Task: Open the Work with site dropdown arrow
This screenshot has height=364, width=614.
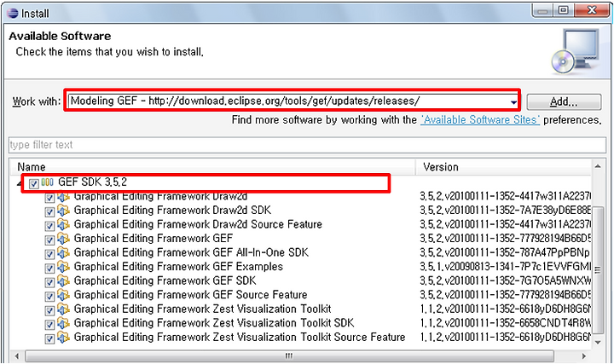Action: (x=513, y=102)
